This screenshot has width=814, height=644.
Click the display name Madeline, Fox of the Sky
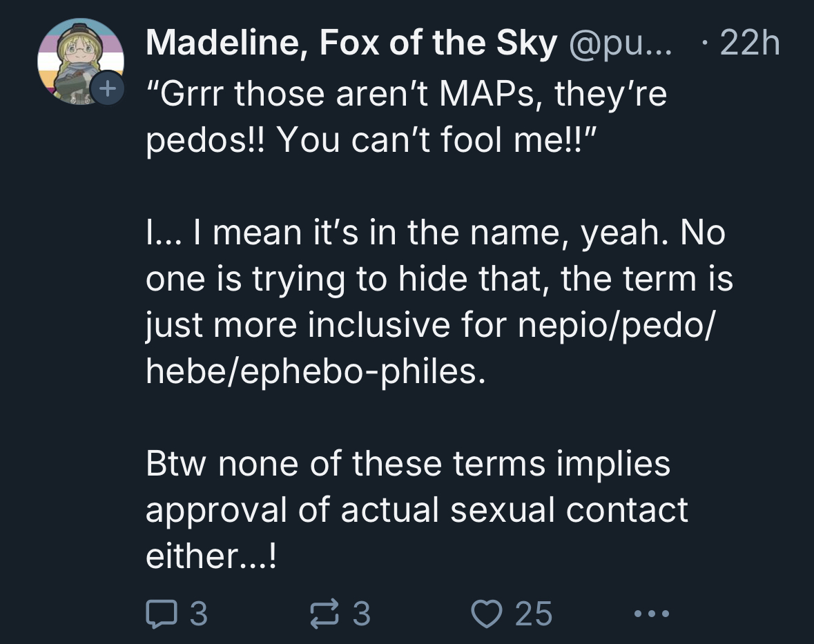click(x=351, y=46)
